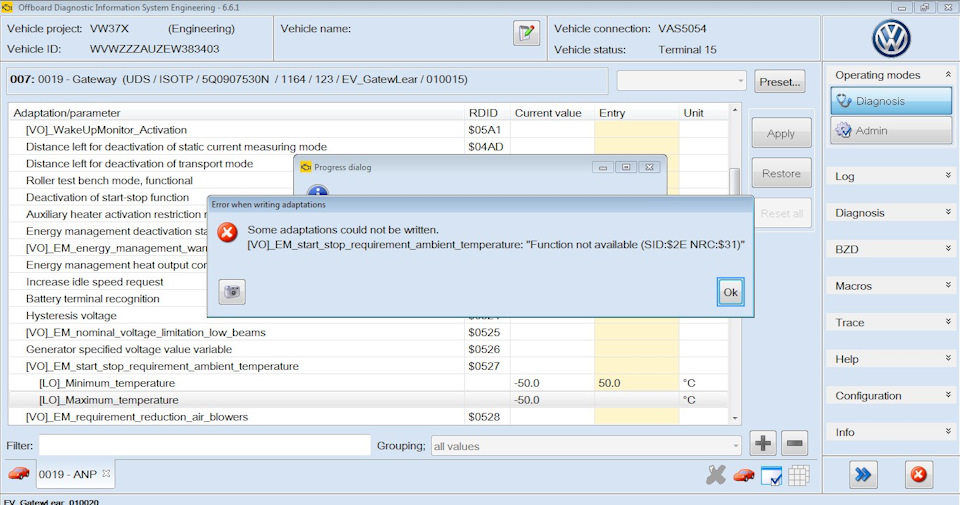This screenshot has width=960, height=505.
Task: Click scroll up arrow of adaptation table
Action: click(x=735, y=111)
